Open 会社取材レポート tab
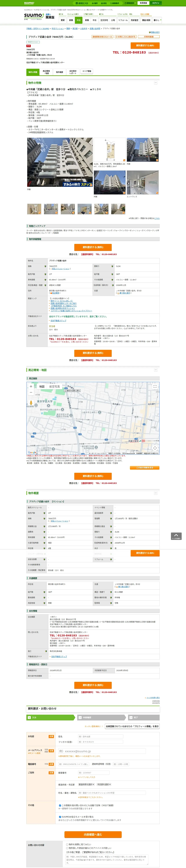This screenshot has width=186, height=868. coord(73,72)
